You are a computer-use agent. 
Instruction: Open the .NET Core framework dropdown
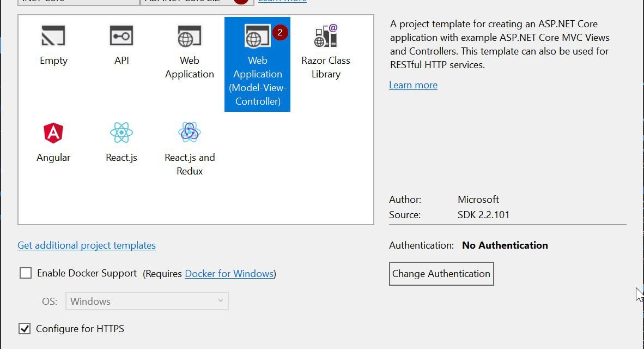click(78, 2)
